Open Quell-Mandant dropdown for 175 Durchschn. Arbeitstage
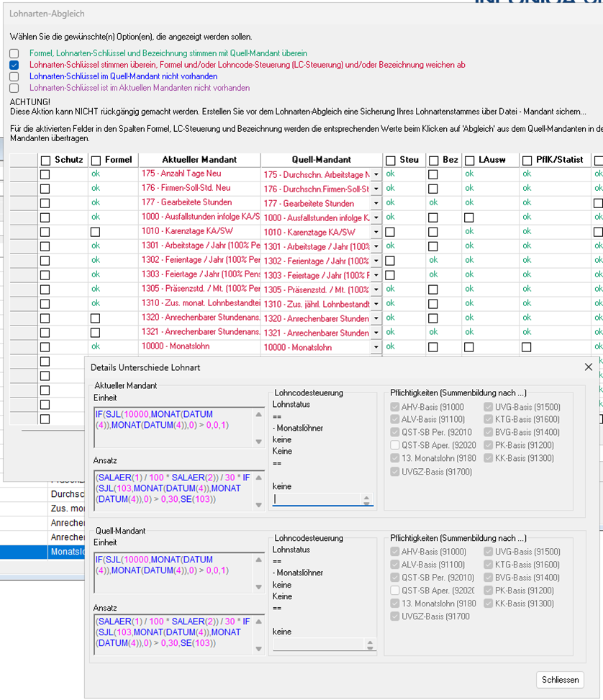Image resolution: width=603 pixels, height=700 pixels. click(376, 174)
